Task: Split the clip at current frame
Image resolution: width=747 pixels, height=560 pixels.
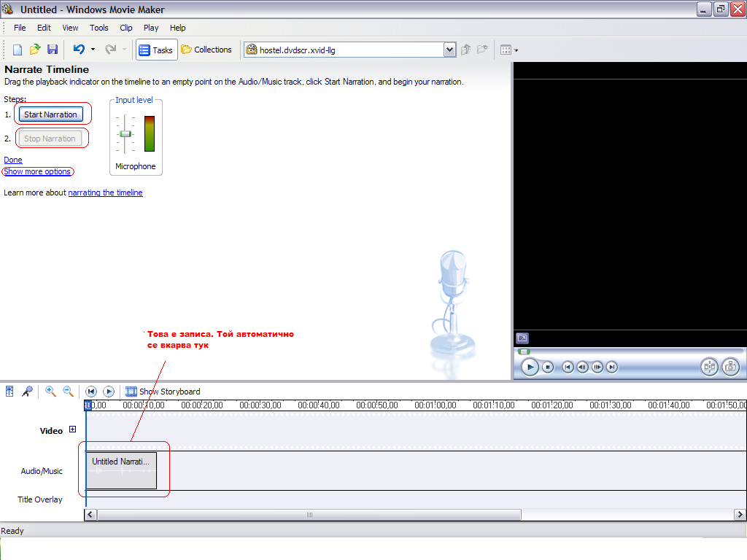Action: point(709,367)
